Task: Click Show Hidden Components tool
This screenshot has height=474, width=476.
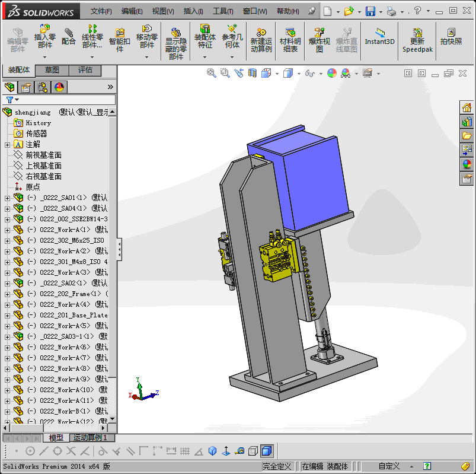Action: 176,44
